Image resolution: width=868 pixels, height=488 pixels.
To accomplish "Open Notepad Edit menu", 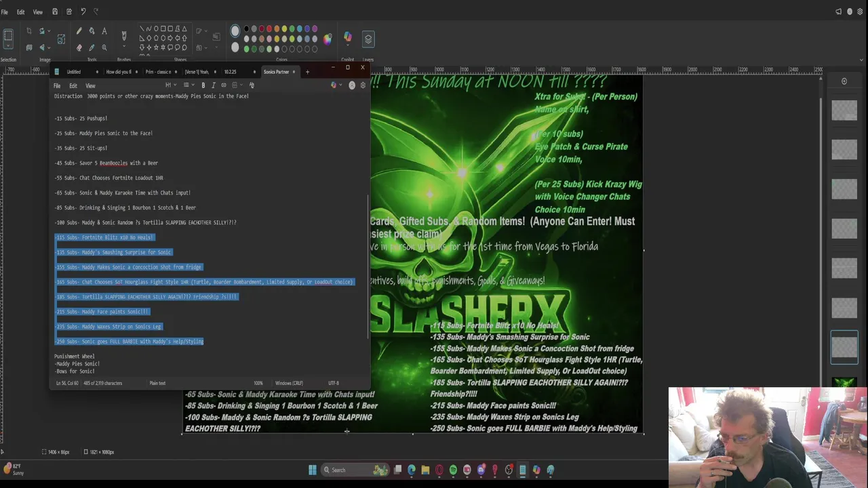I will pos(73,86).
